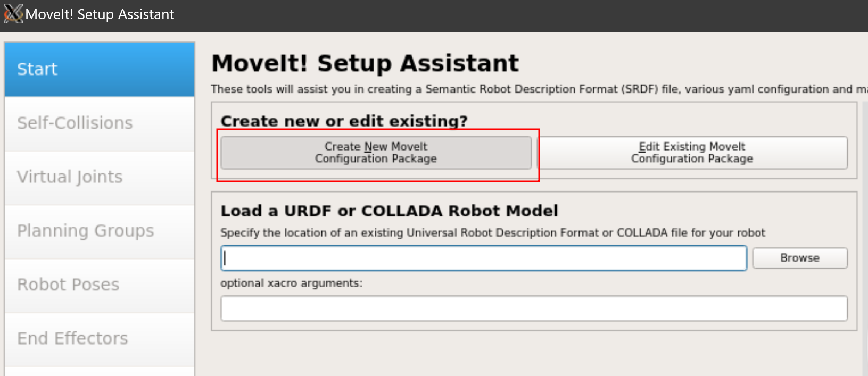The image size is (868, 376).
Task: Go to the Planning Groups tab
Action: [100, 231]
